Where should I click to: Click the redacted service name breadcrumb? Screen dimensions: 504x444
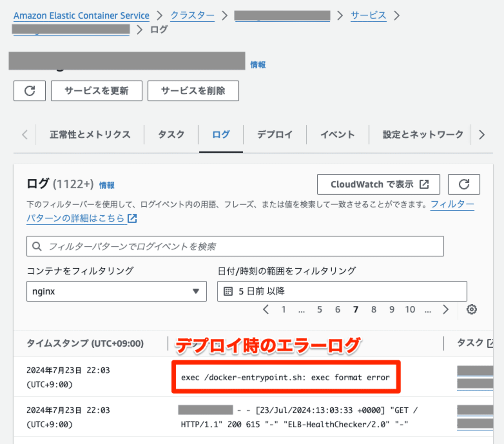71,30
